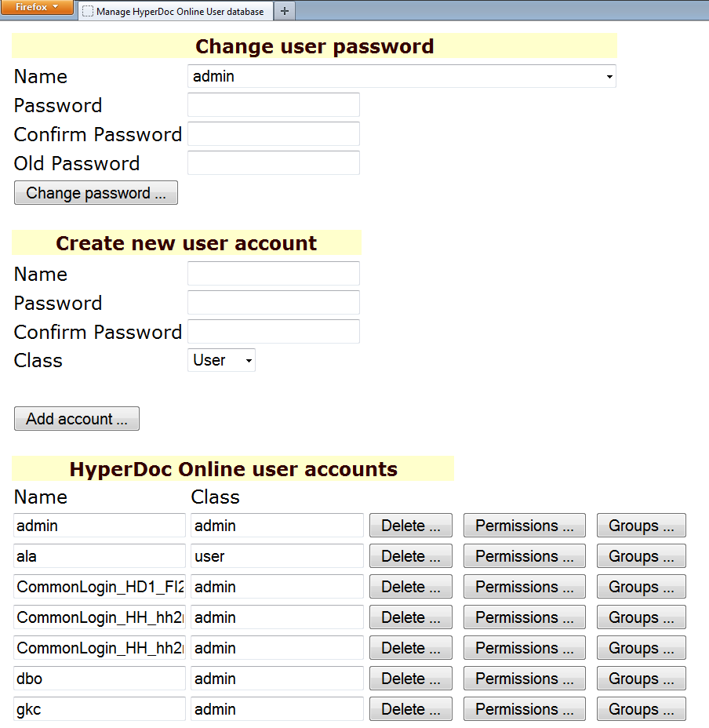Expand the Name dropdown showing admin

[x=402, y=76]
